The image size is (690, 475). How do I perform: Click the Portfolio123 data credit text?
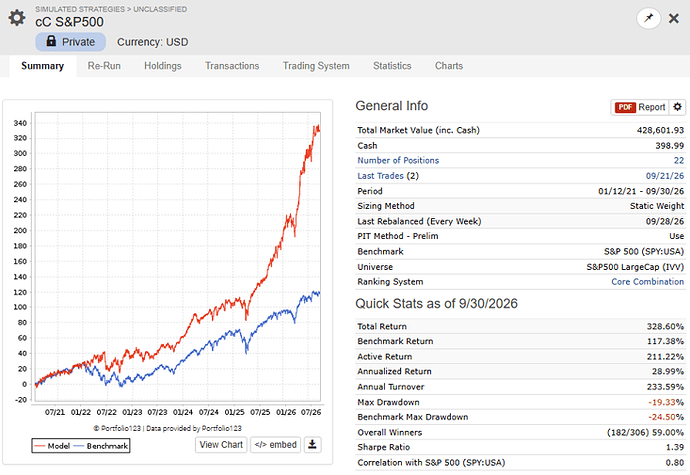click(167, 428)
